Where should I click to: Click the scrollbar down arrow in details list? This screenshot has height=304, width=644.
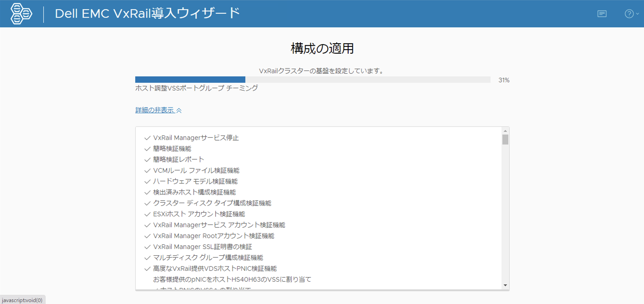click(x=505, y=285)
